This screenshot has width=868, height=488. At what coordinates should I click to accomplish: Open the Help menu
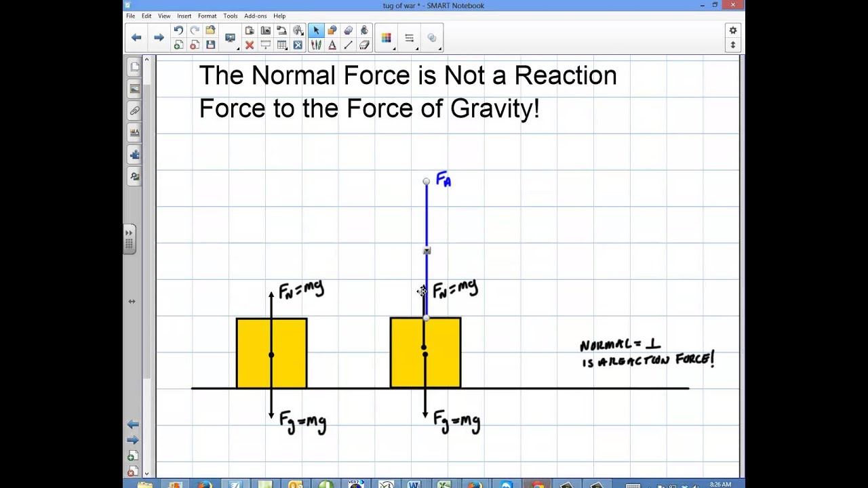point(279,16)
